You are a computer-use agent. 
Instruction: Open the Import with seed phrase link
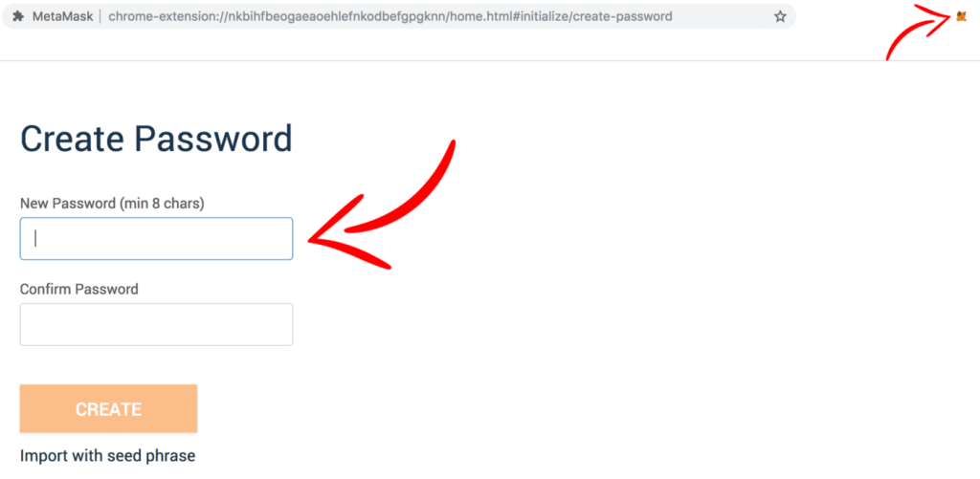click(107, 456)
